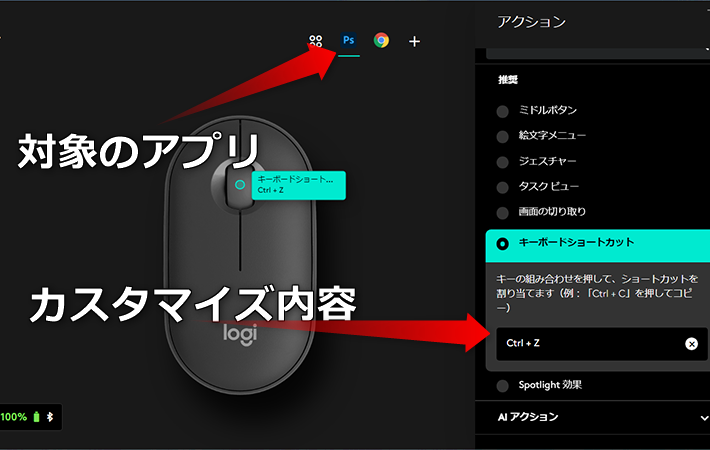Click the Bluetooth status icon
710x450 pixels.
(x=50, y=417)
